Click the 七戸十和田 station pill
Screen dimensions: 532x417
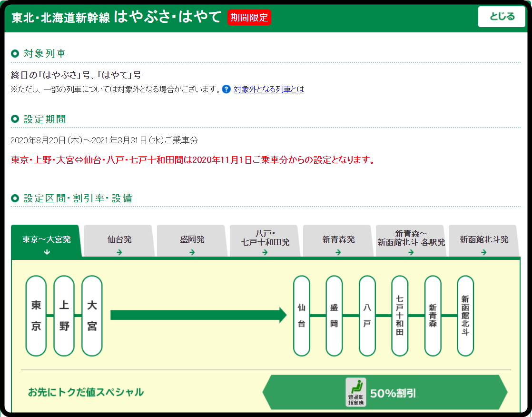pyautogui.click(x=400, y=316)
